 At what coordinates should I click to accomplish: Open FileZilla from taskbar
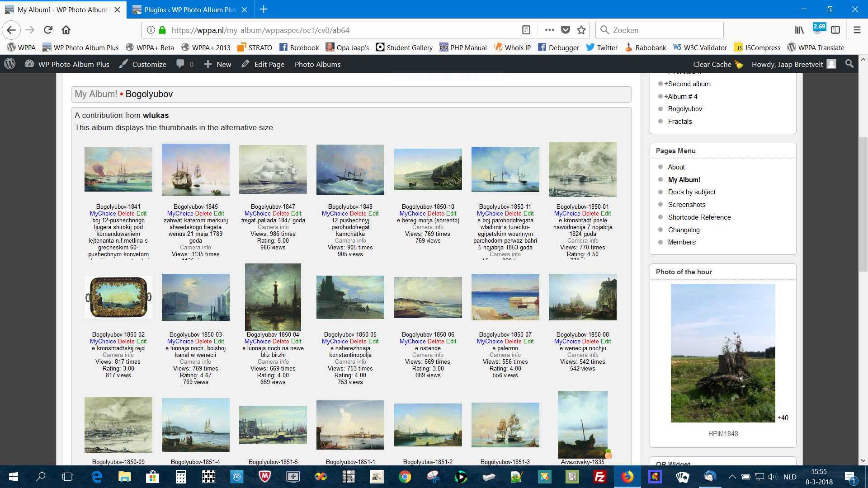coord(599,477)
